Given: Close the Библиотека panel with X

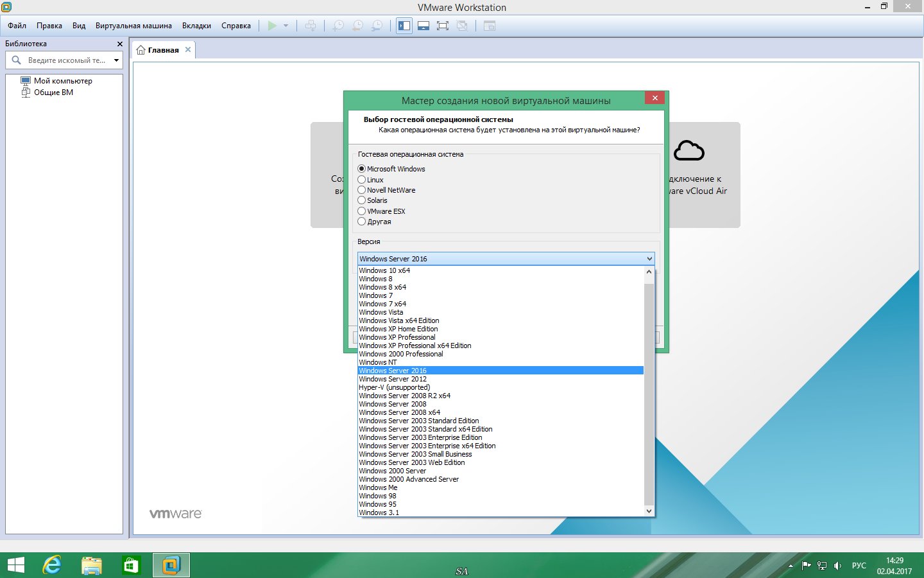Looking at the screenshot, I should tap(119, 44).
